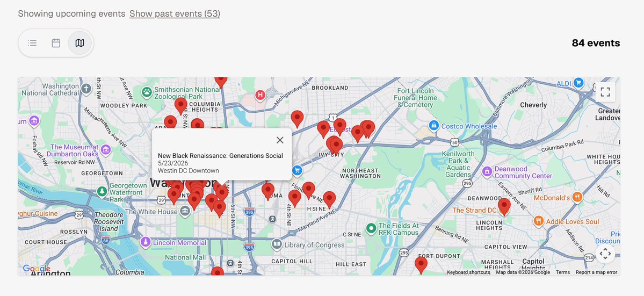Select the map view icon
This screenshot has width=644, height=296.
[79, 42]
